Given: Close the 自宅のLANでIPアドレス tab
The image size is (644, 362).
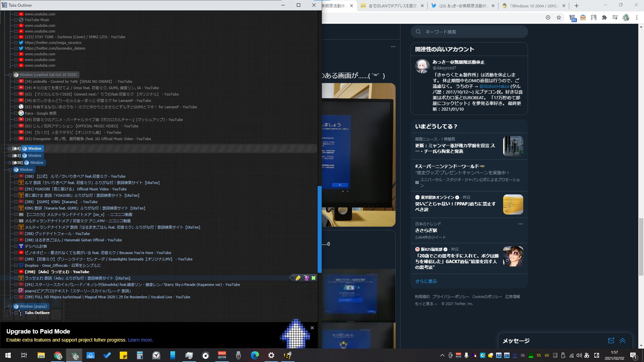Looking at the screenshot, I should (x=422, y=6).
